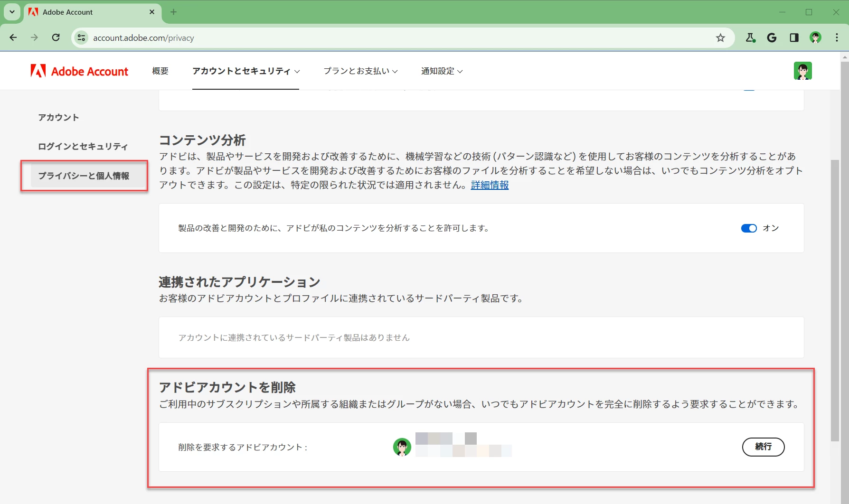Image resolution: width=849 pixels, height=504 pixels.
Task: Click the Adobe Account logo
Action: [79, 71]
